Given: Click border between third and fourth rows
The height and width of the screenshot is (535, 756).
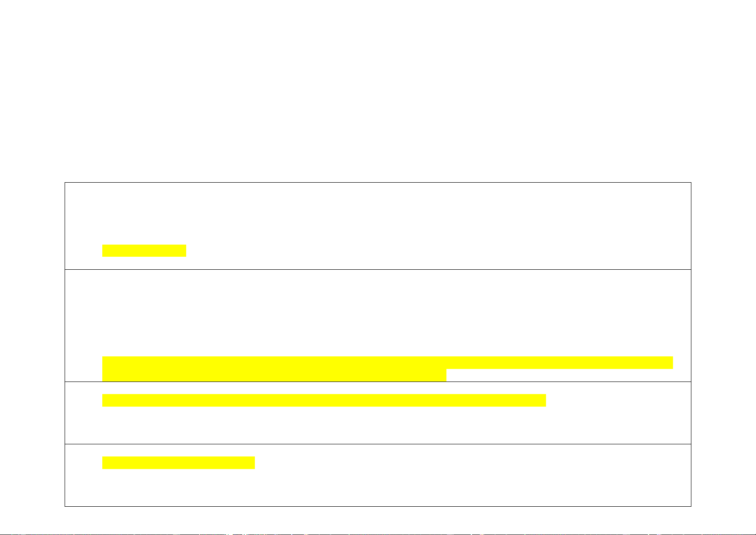Looking at the screenshot, I should [x=378, y=444].
